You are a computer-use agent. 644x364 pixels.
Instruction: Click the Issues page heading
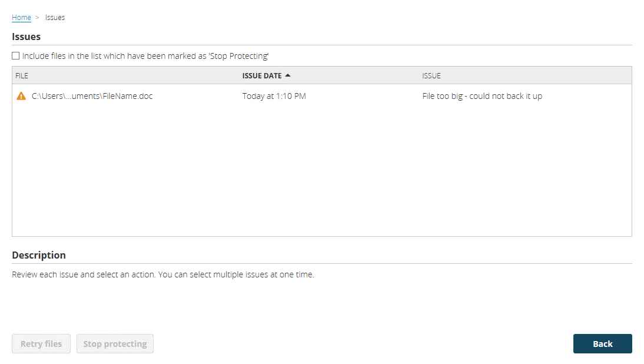(26, 37)
